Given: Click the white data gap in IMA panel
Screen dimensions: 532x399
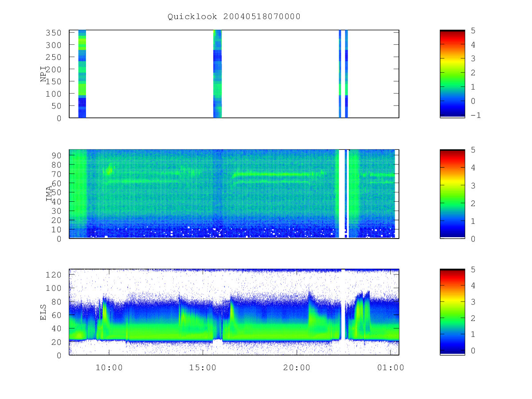Looking at the screenshot, I should click(341, 194).
